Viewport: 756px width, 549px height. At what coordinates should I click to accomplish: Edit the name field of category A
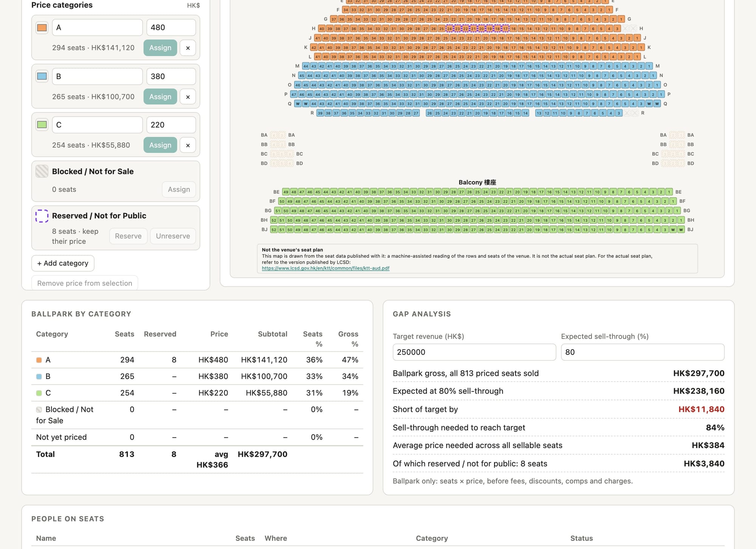click(98, 28)
